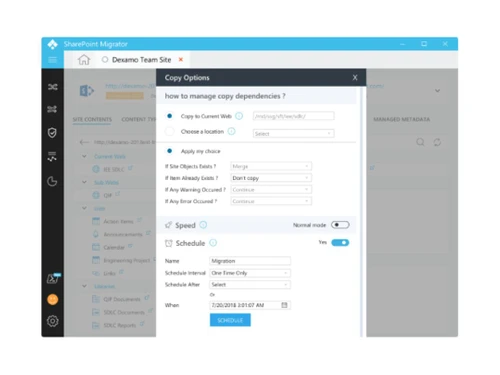Click the dialog vertical scrollbar

click(361, 212)
